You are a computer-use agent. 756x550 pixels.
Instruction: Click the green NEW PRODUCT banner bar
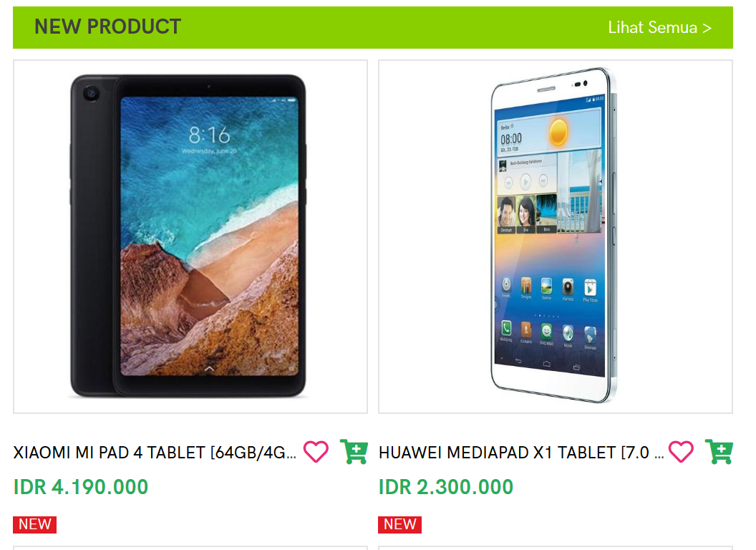pyautogui.click(x=373, y=27)
